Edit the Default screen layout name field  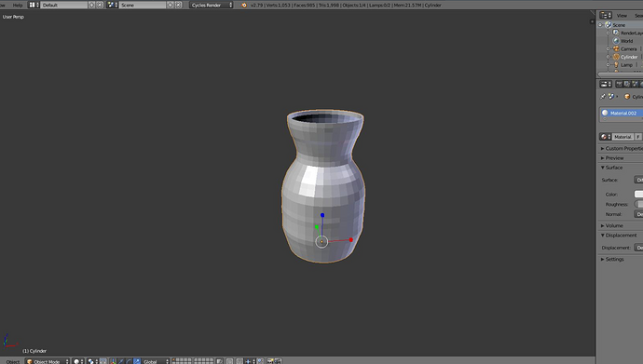click(x=64, y=5)
